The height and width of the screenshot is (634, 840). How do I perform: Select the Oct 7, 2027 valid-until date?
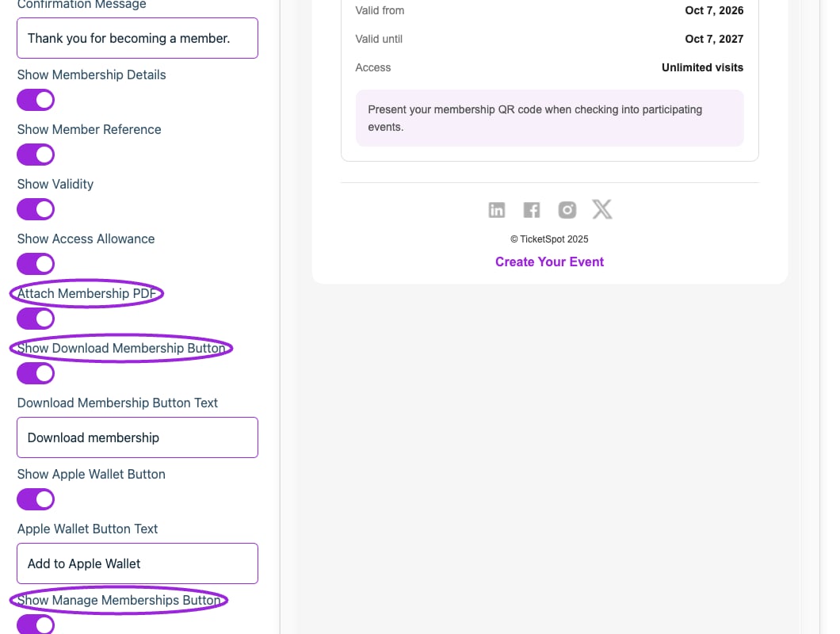tap(714, 39)
